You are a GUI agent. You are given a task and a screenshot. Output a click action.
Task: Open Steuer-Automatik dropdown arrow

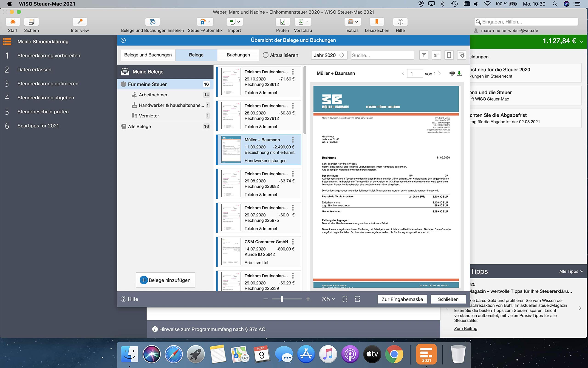[209, 22]
